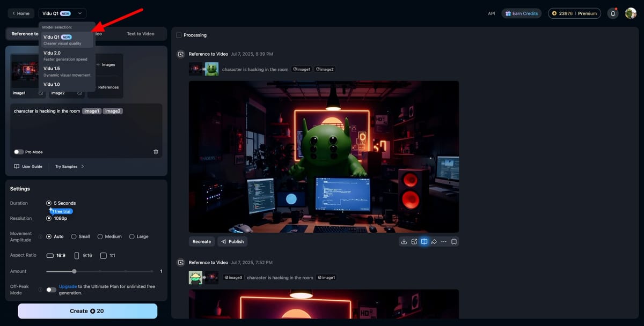644x326 pixels.
Task: Select the 1080p resolution option
Action: 57,218
